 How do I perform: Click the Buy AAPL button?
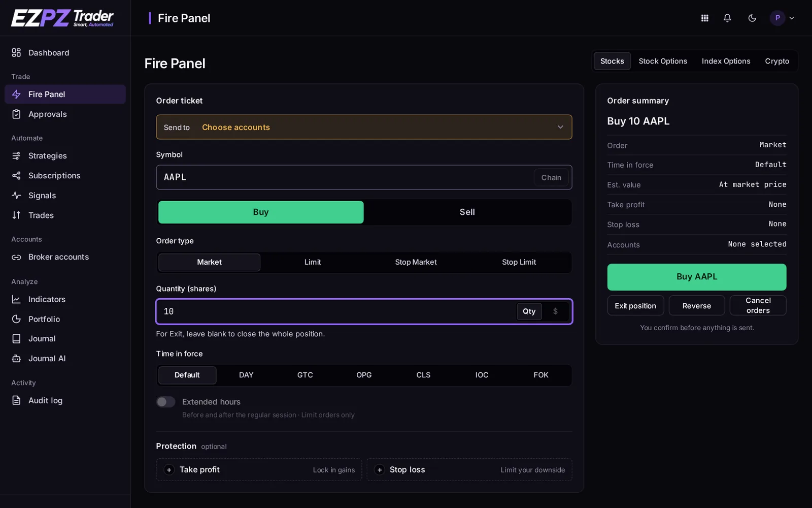tap(696, 277)
